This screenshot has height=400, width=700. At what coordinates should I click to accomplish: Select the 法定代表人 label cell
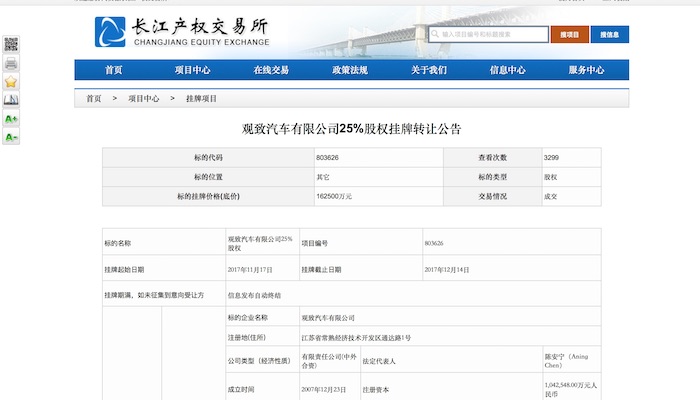click(x=451, y=359)
